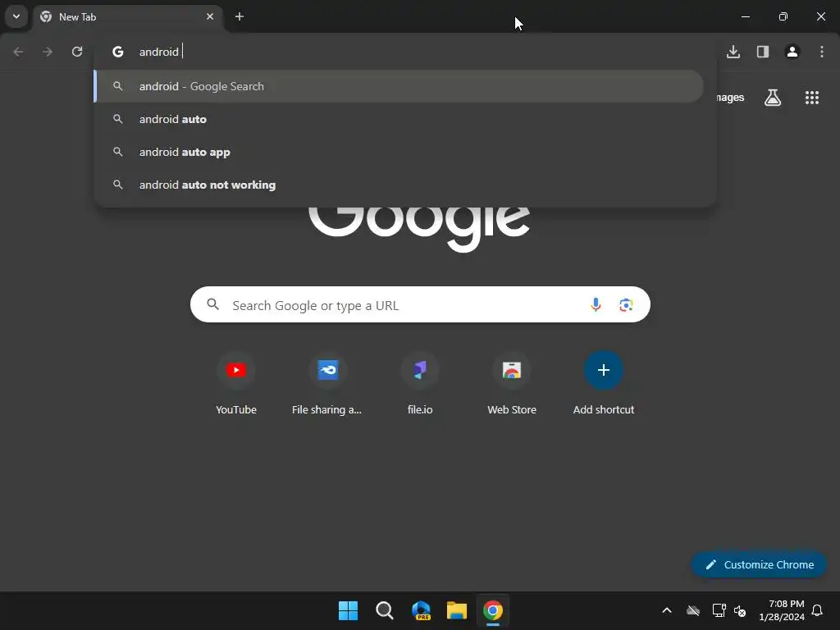Open the notifications bell icon
The image size is (840, 630).
coord(818,610)
